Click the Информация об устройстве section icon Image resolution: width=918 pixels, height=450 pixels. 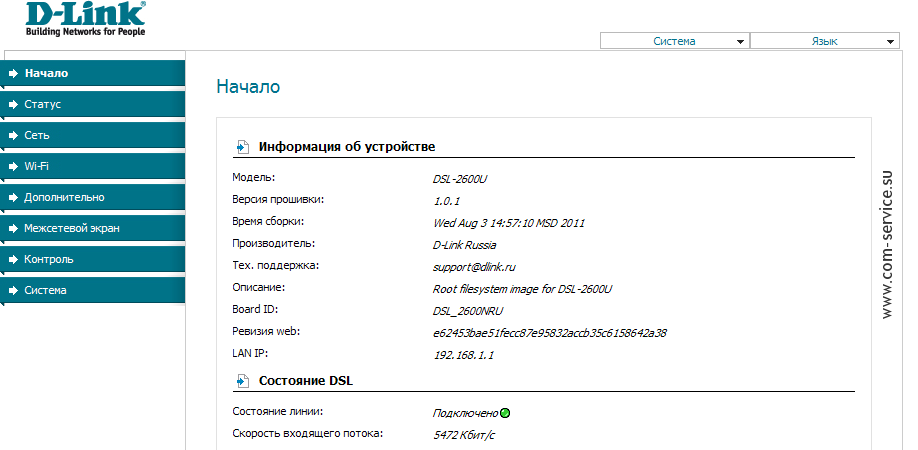(242, 147)
